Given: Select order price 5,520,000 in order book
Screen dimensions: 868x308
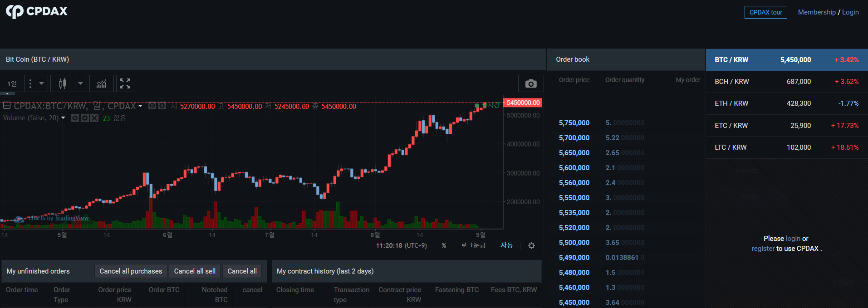Looking at the screenshot, I should click(x=574, y=228).
